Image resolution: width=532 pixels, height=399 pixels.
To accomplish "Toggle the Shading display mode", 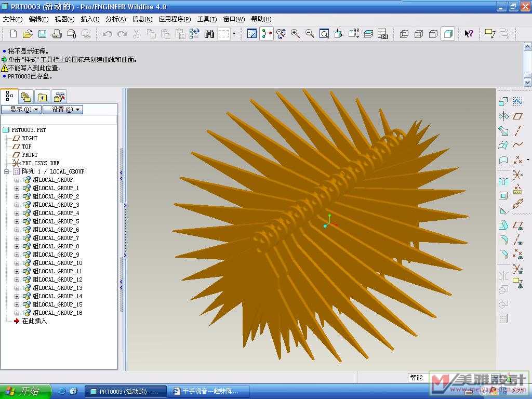I will click(448, 34).
